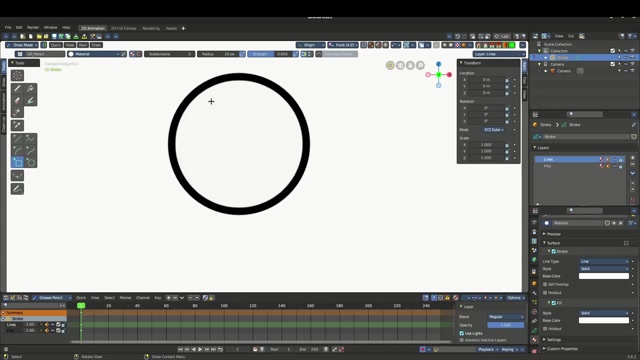Select the Erase tool
Screen dimensions: 640x360
point(18,100)
